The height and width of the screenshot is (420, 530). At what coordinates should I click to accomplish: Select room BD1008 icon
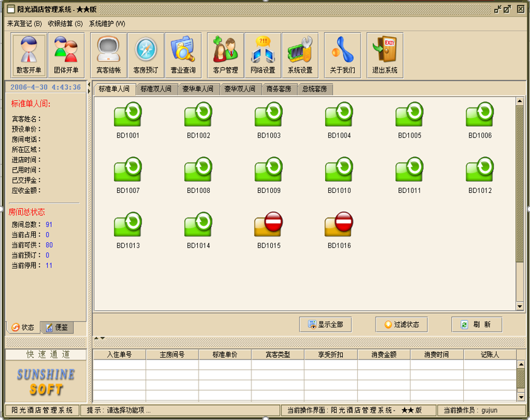click(x=199, y=170)
